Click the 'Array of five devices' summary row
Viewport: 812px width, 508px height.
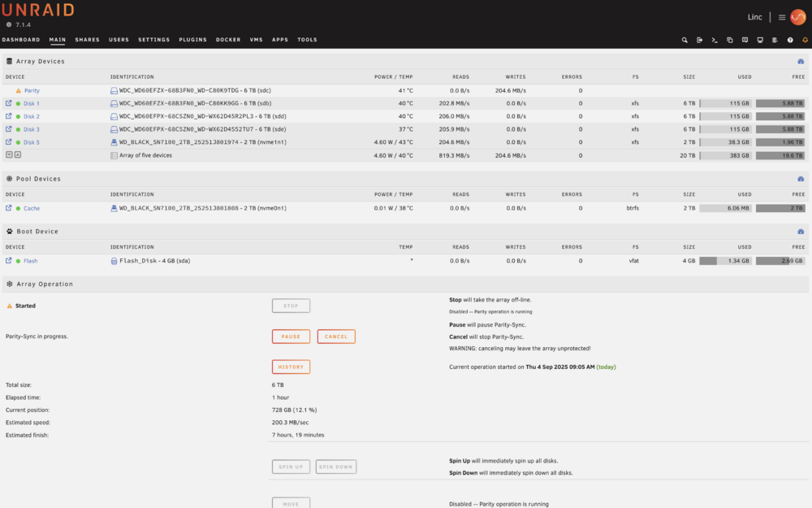pos(405,155)
